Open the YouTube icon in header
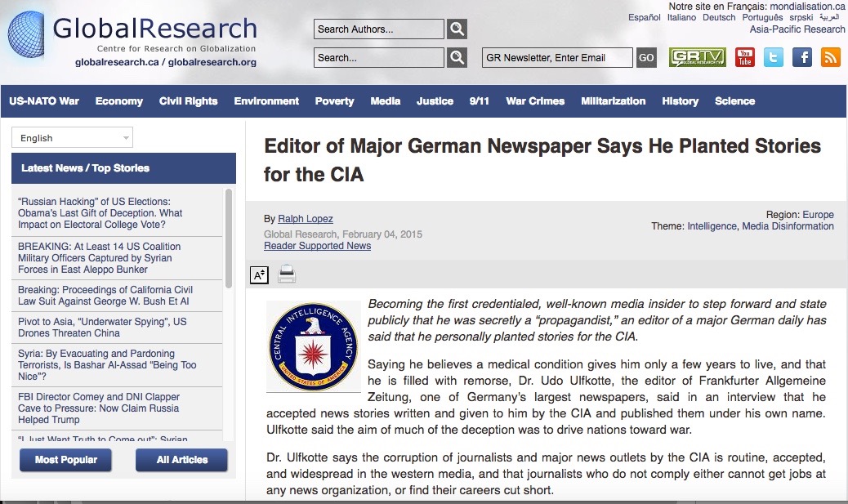The image size is (848, 504). tap(744, 57)
